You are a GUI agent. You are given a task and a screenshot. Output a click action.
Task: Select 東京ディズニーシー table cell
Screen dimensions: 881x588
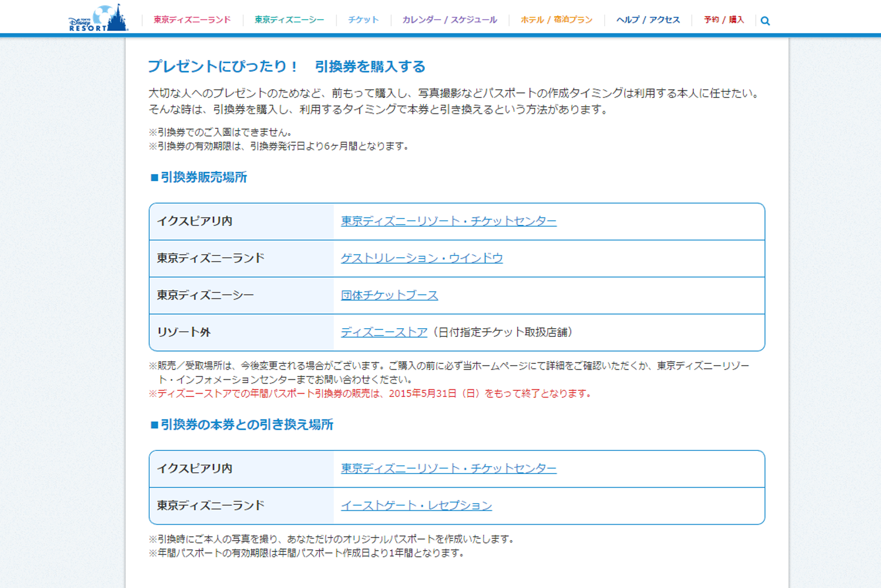[241, 295]
